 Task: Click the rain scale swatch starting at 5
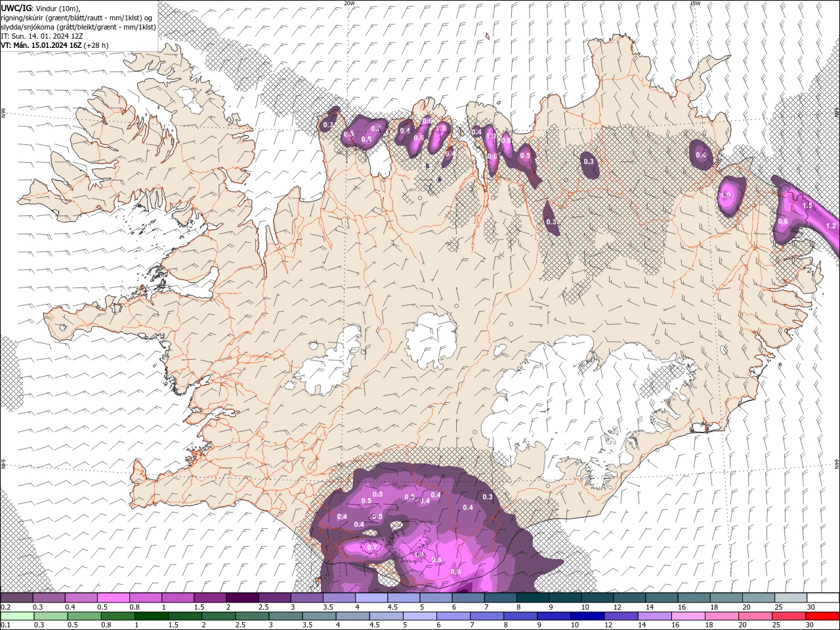[420, 616]
